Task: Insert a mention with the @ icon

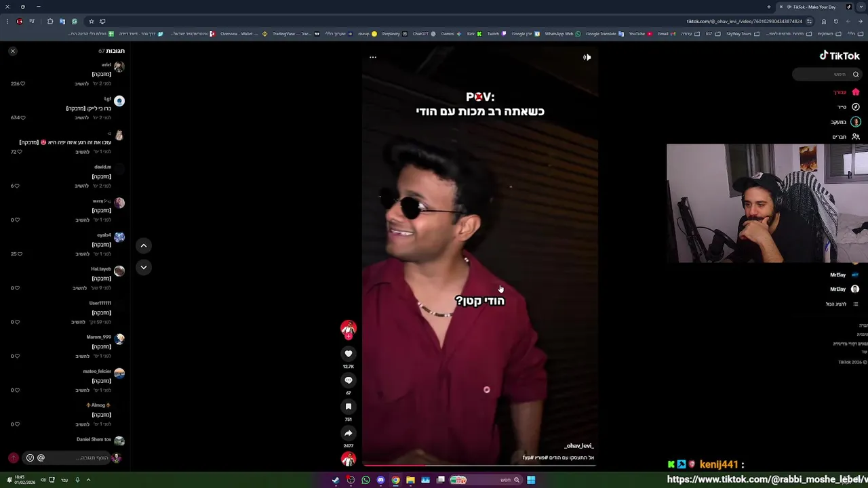Action: pyautogui.click(x=41, y=457)
